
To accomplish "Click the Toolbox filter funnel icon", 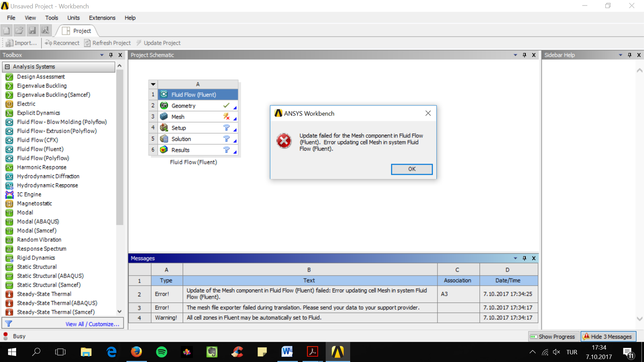I will (x=8, y=324).
